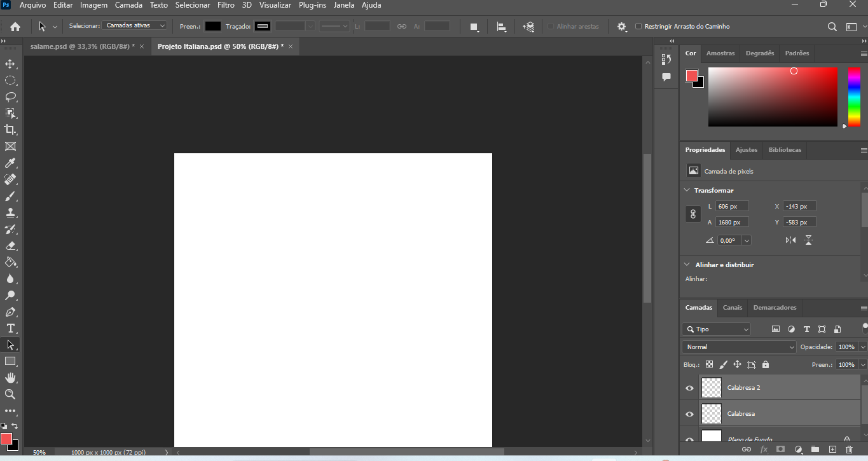This screenshot has width=868, height=461.
Task: Open the options bar gear settings
Action: point(622,27)
